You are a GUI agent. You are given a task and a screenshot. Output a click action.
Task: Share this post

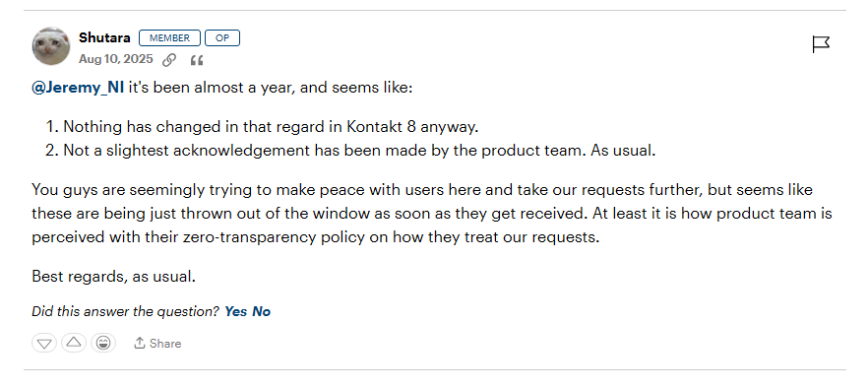157,344
